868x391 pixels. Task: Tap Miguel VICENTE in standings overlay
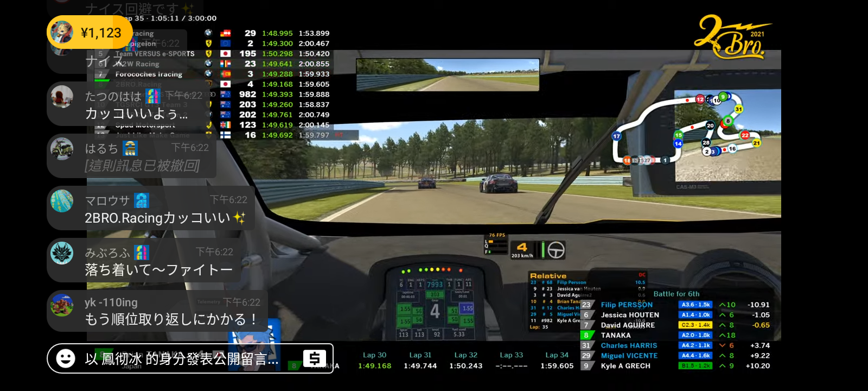pyautogui.click(x=629, y=356)
